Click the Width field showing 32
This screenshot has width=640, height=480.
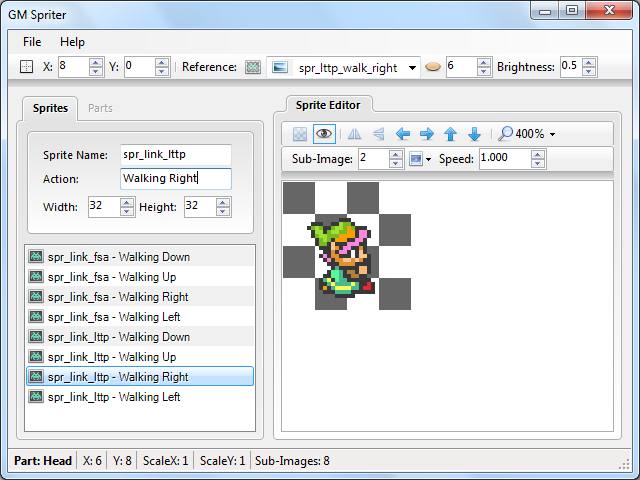[x=104, y=207]
